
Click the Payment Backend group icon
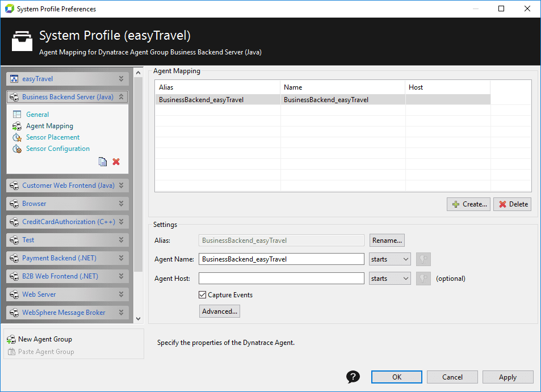tap(14, 258)
